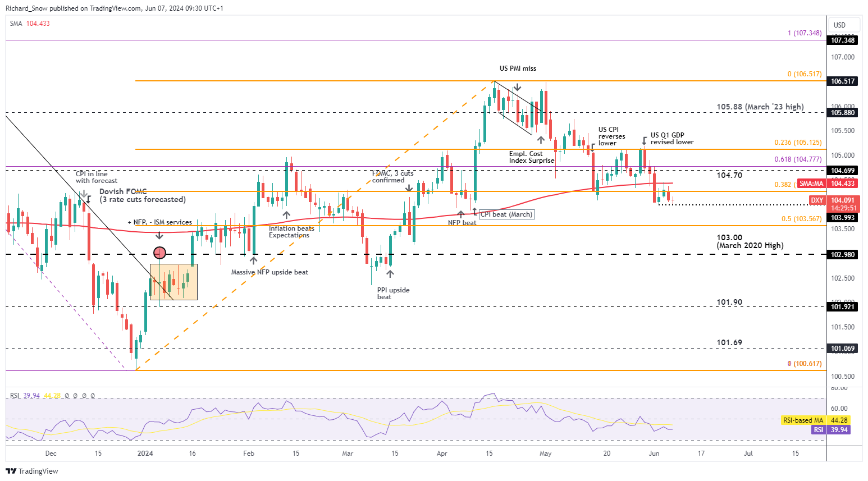This screenshot has width=868, height=481.
Task: Select the 104.699 price axis label
Action: (x=843, y=171)
